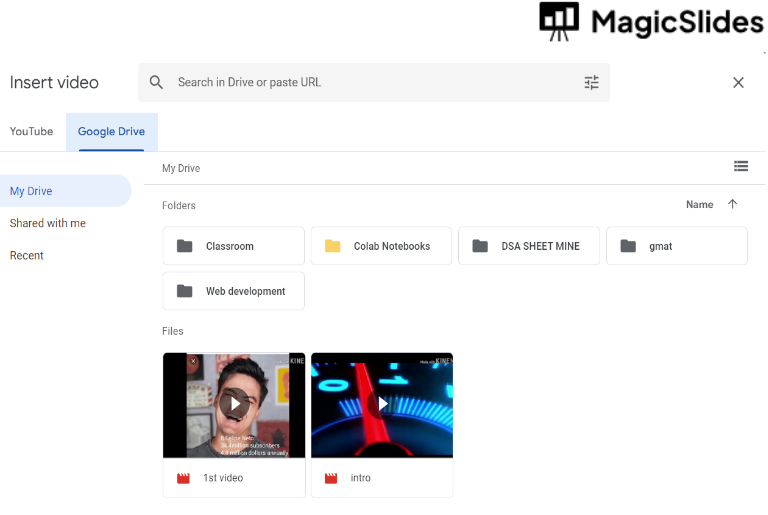The height and width of the screenshot is (515, 768).
Task: Click the Web development folder icon
Action: pos(185,291)
